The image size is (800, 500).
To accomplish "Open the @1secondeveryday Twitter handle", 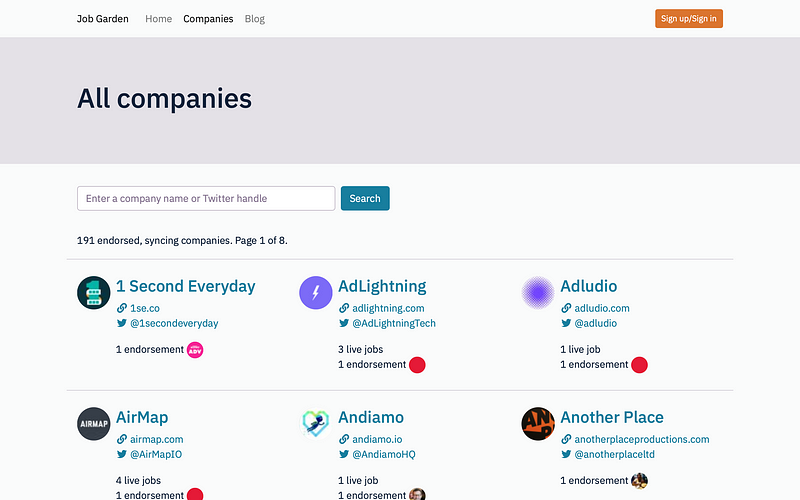I will pos(174,323).
